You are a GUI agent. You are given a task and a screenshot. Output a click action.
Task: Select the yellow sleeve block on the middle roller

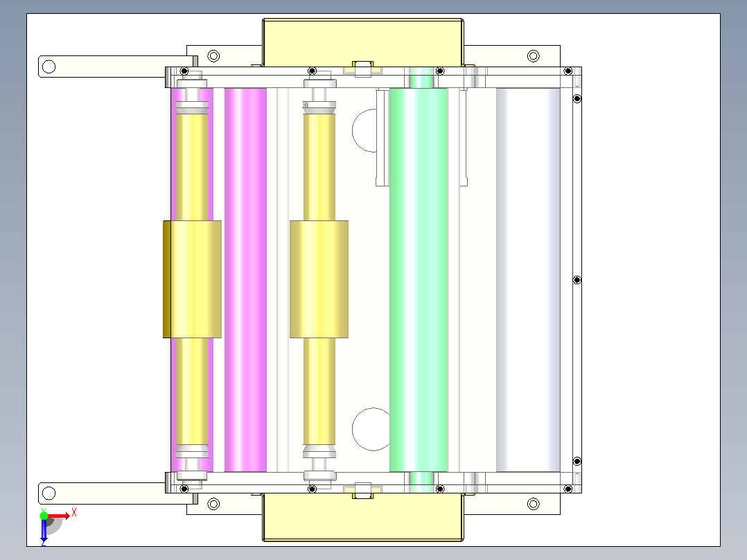319,279
